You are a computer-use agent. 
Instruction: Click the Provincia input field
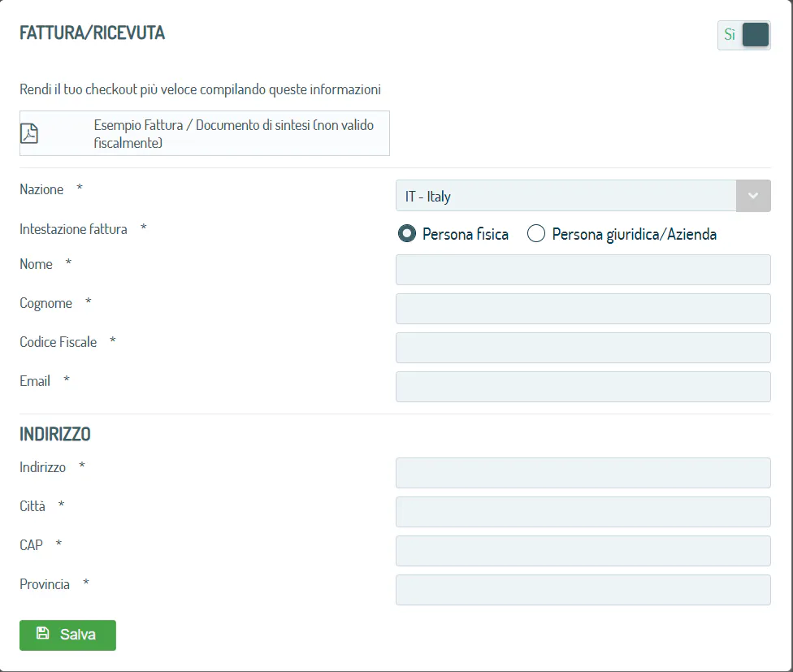pyautogui.click(x=583, y=590)
